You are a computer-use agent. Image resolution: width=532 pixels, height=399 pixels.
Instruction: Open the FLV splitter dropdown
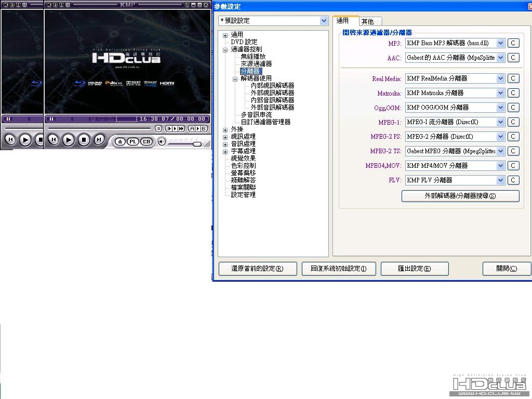[x=500, y=180]
